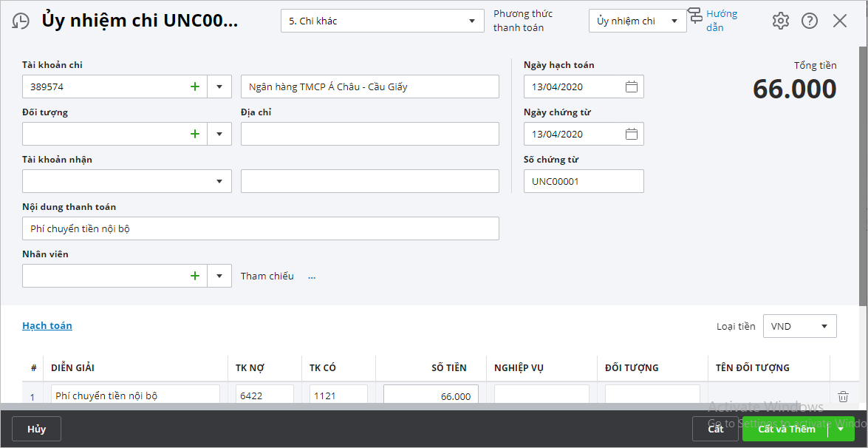Viewport: 868px width, 448px height.
Task: Click the Tham chiếu ellipsis link
Action: [312, 276]
